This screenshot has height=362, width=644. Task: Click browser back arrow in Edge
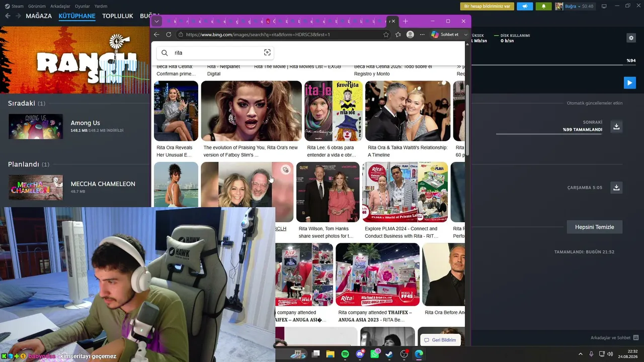coord(156,34)
